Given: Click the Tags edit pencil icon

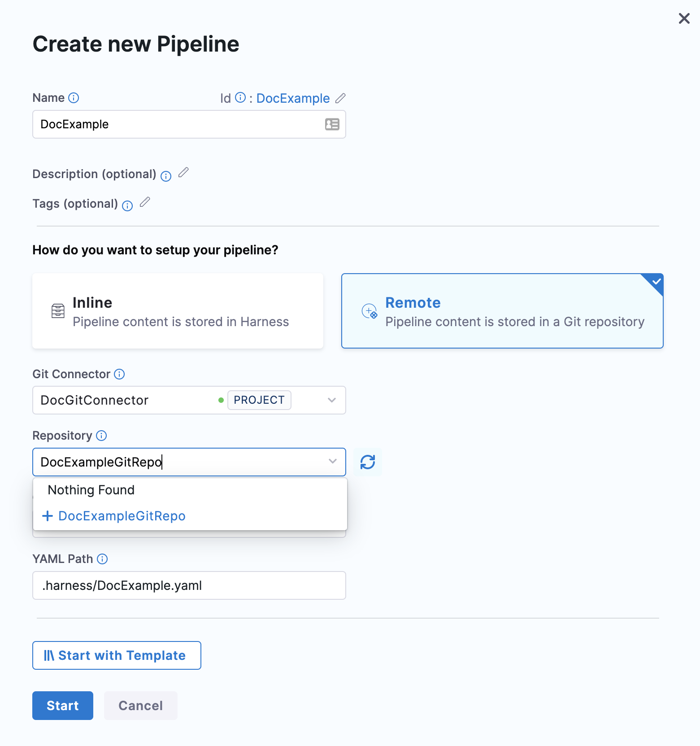Looking at the screenshot, I should (x=145, y=202).
